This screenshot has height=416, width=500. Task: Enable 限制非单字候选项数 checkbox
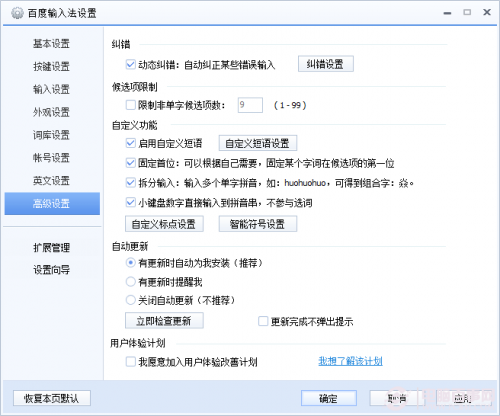[130, 105]
